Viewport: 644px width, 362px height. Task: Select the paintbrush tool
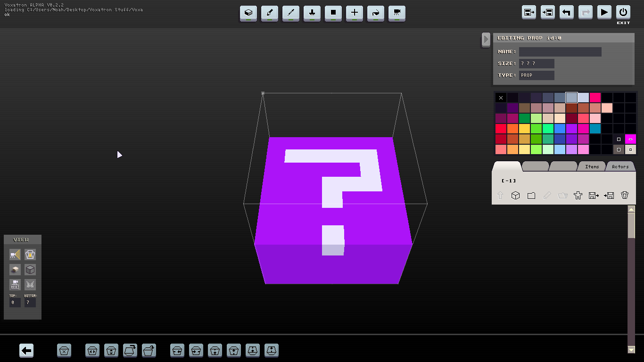270,13
